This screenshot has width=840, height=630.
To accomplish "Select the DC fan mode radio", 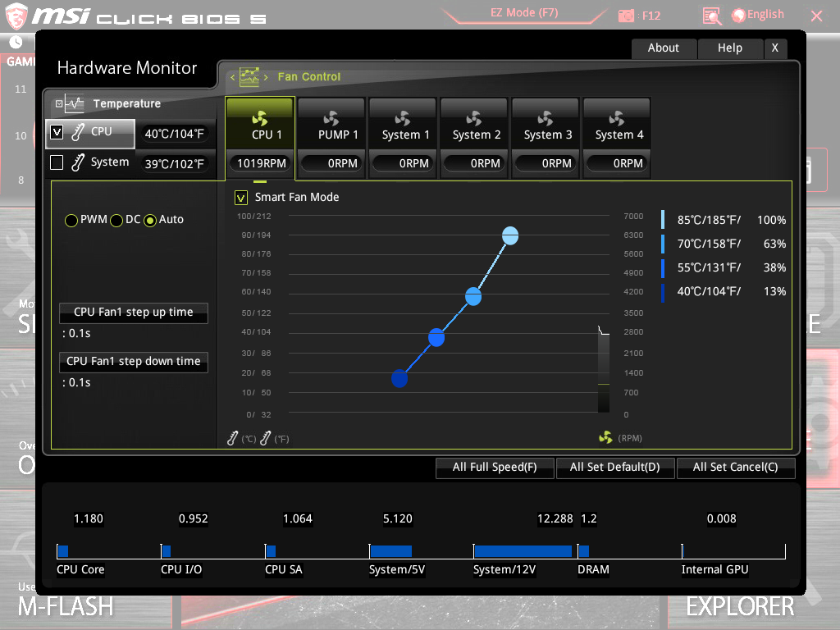I will coord(116,220).
